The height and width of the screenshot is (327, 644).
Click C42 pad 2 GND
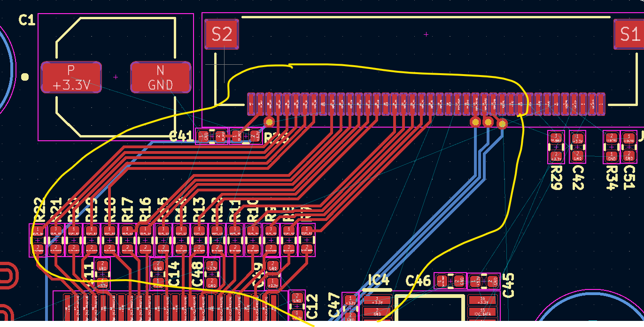click(x=577, y=155)
